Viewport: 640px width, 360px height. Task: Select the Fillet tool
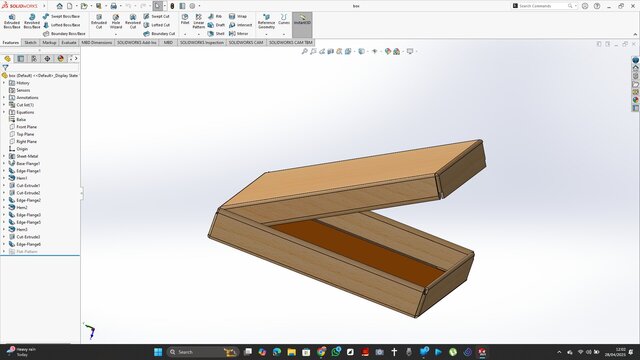click(x=185, y=19)
